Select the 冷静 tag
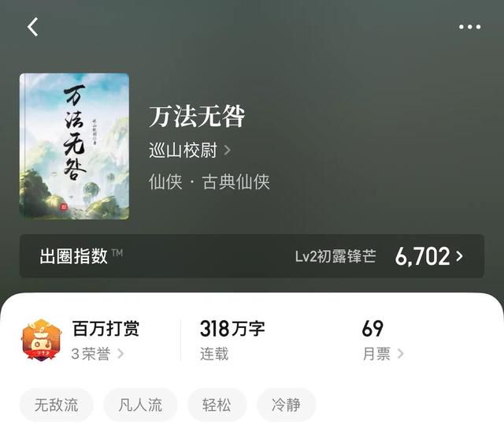Image resolution: width=504 pixels, height=432 pixels. (286, 404)
